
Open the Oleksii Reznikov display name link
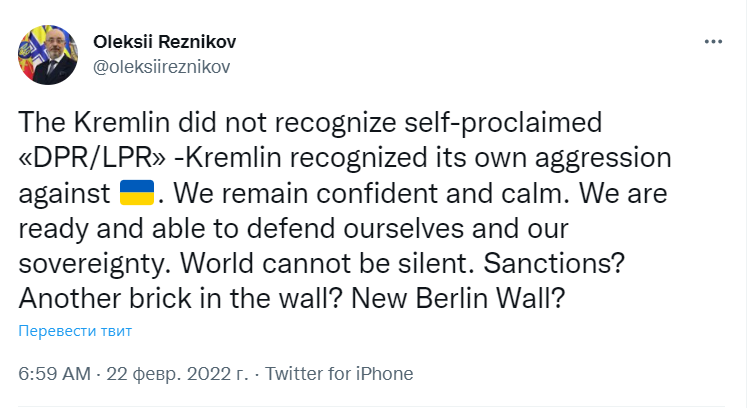164,42
